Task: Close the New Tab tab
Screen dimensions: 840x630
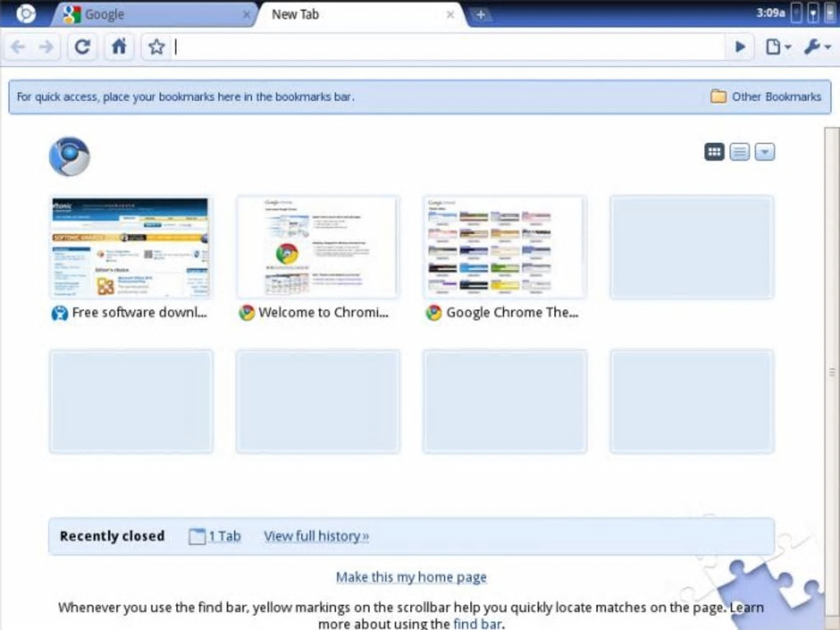Action: (450, 15)
